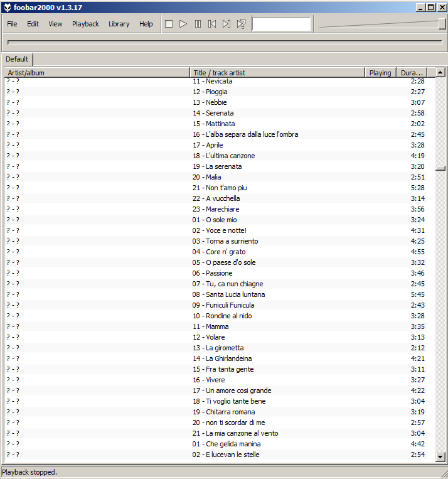Select track 15 - Fra tanta gente
Viewport: 448px width, 479px height.
(216, 369)
